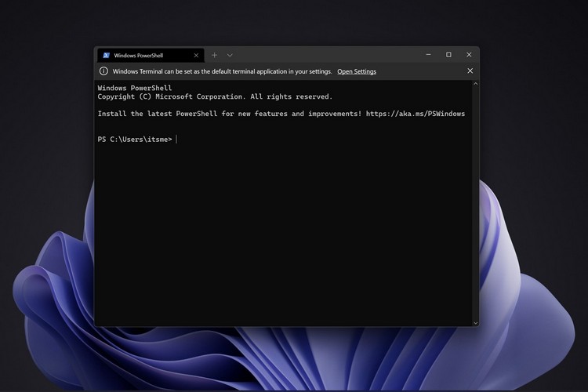Click the https://aka.ms/PSWindows URL
This screenshot has width=588, height=392.
point(415,114)
